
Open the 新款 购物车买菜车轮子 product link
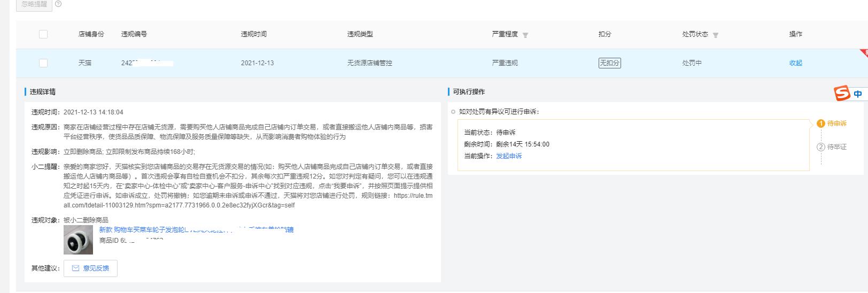click(196, 230)
